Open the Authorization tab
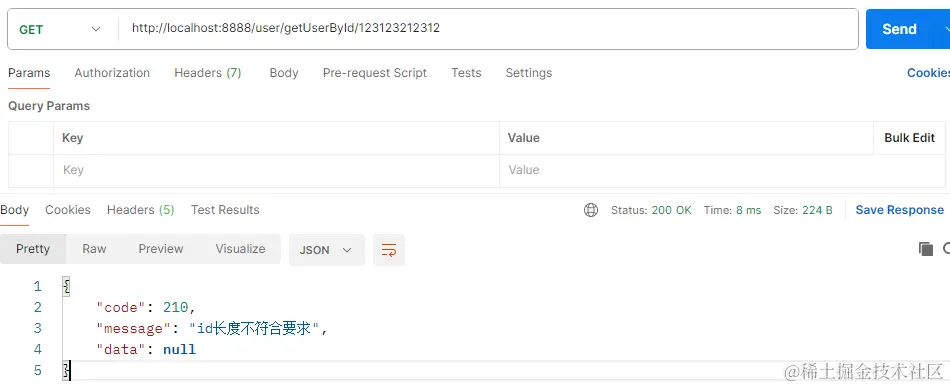950x388 pixels. point(112,73)
